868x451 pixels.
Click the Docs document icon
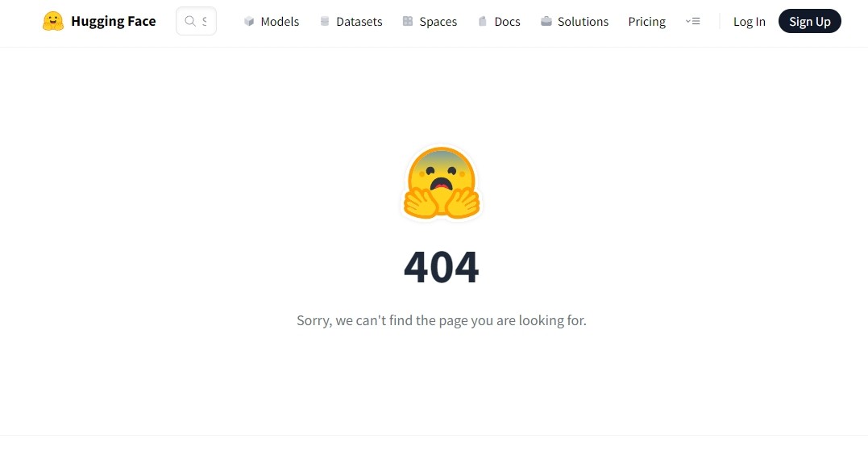click(483, 21)
